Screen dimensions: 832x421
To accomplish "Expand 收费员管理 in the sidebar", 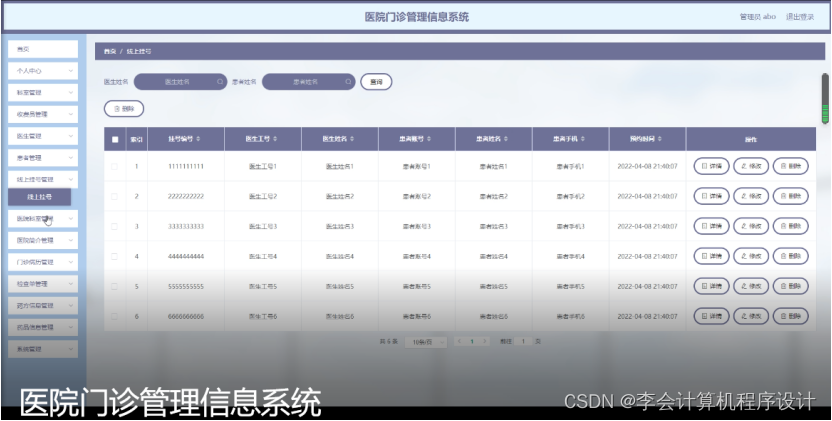I will coord(43,114).
